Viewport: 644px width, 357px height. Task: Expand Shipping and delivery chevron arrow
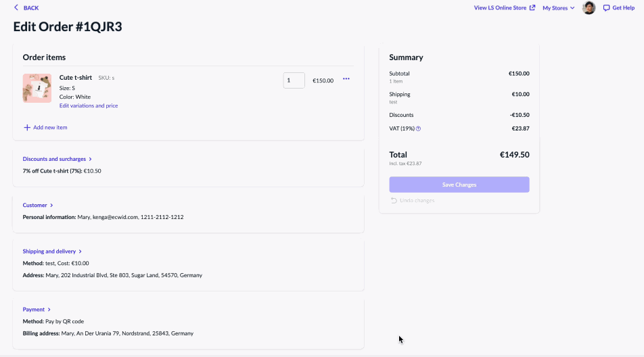(80, 252)
